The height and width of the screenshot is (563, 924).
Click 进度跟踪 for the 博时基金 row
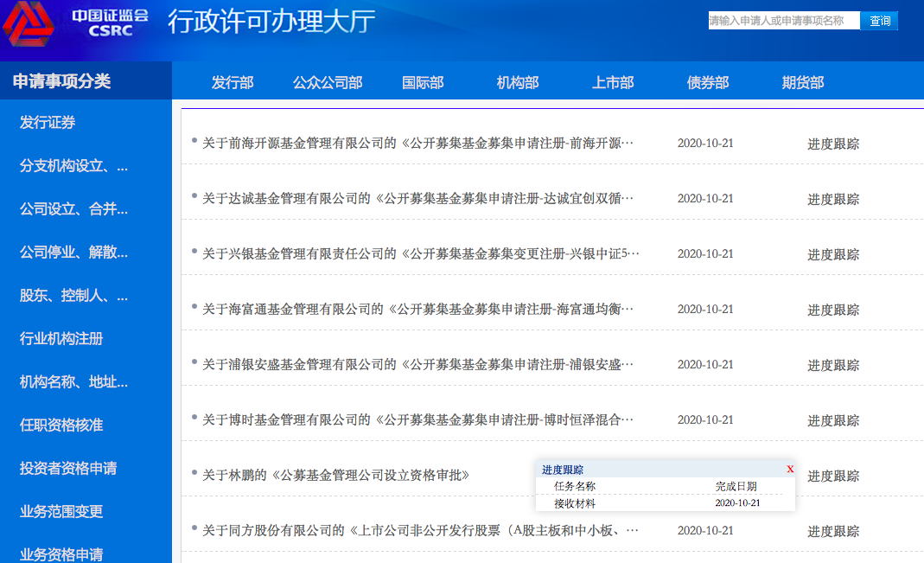click(x=833, y=420)
